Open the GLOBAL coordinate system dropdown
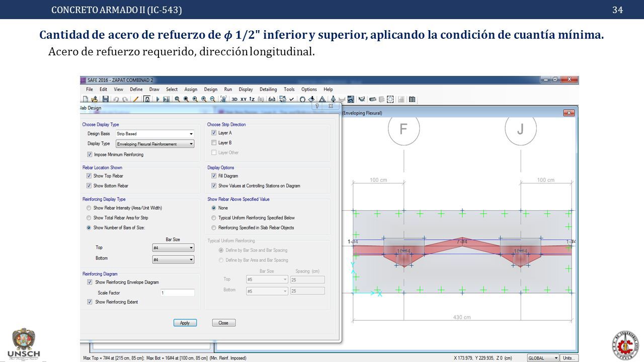Screen dimensions: 644x362 coord(543,358)
